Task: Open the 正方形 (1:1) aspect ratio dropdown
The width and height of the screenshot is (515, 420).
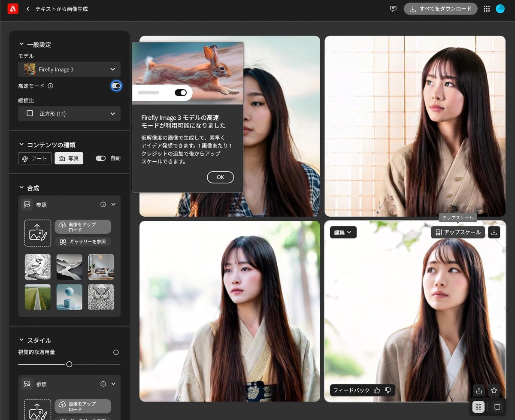Action: pyautogui.click(x=69, y=114)
